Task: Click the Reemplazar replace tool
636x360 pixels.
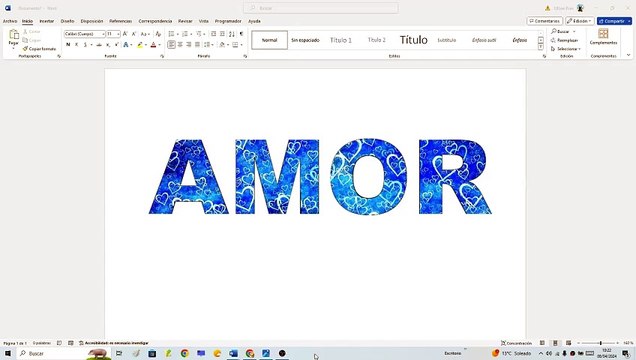Action: click(x=564, y=40)
